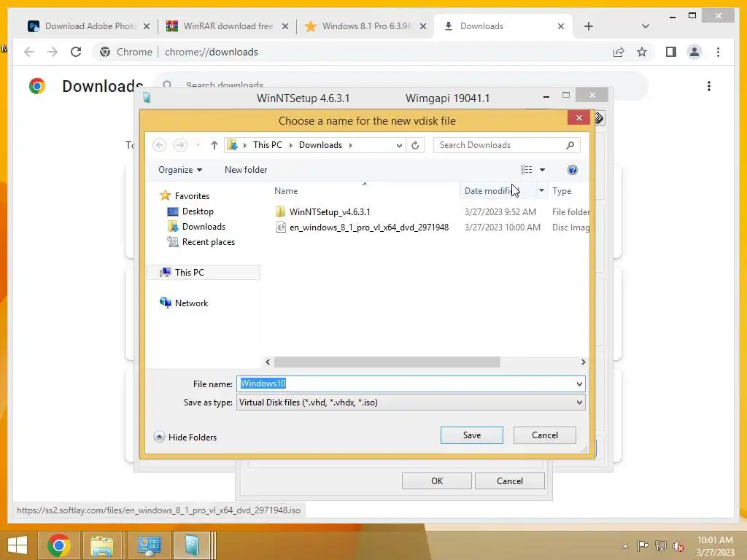747x560 pixels.
Task: Click the search magnifier in Search Downloads
Action: point(570,145)
